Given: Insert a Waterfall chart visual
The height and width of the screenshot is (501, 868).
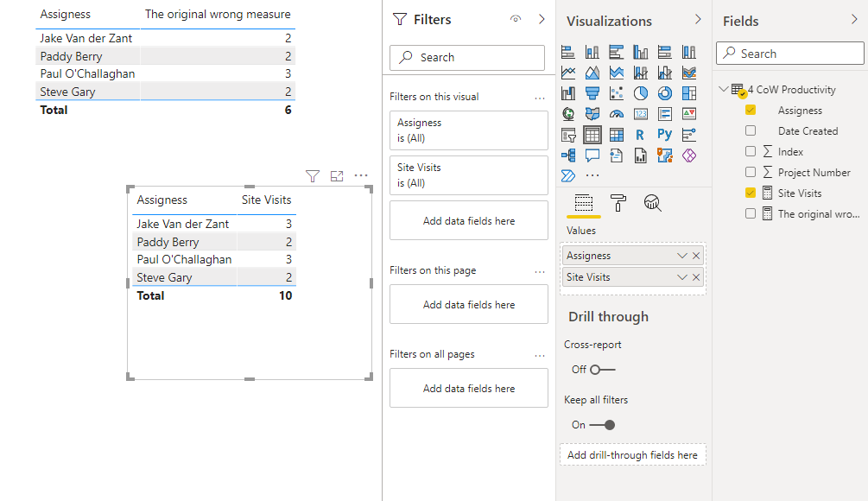Looking at the screenshot, I should (x=568, y=93).
